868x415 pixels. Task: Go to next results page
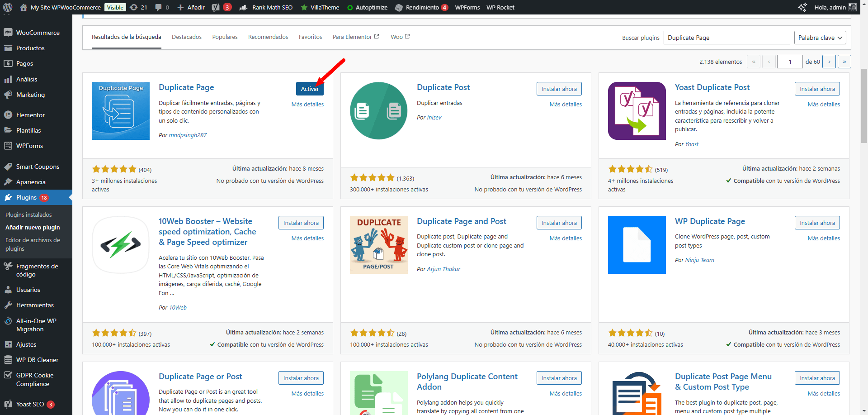tap(829, 62)
